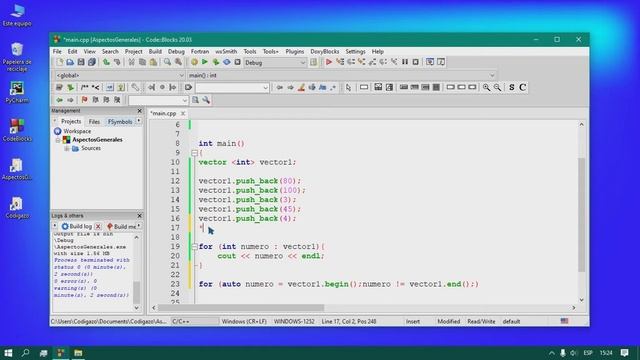Close the Management panel
640x360 pixels.
coord(140,111)
